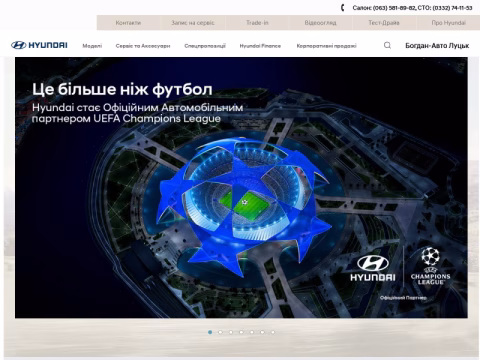Screen dimensions: 480x360
Task: Open the Контакти tab
Action: 128,23
